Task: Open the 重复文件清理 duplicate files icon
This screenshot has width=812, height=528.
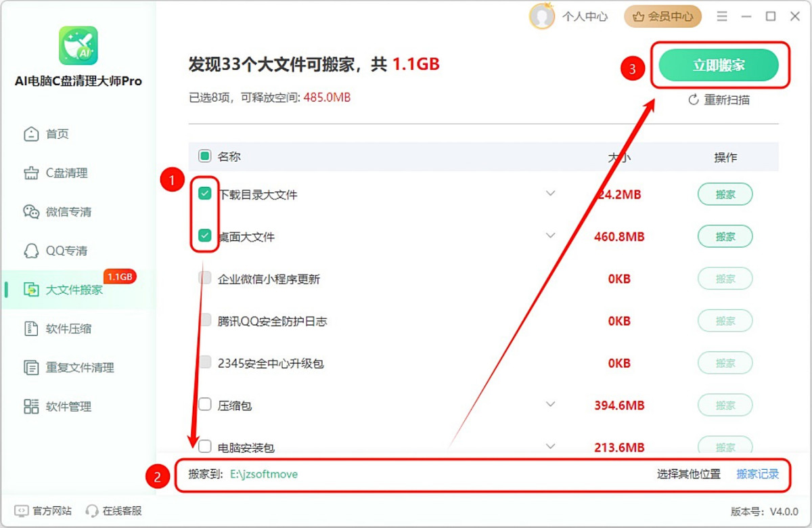Action: point(31,368)
